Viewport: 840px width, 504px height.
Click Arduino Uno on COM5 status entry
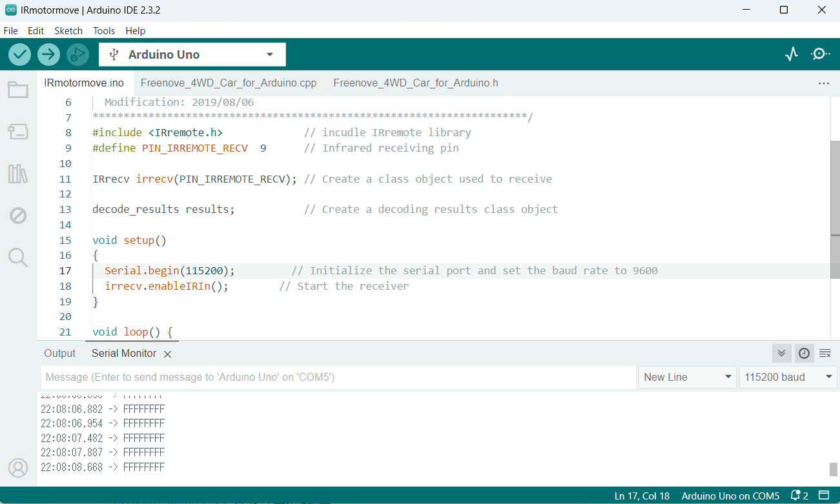tap(730, 496)
